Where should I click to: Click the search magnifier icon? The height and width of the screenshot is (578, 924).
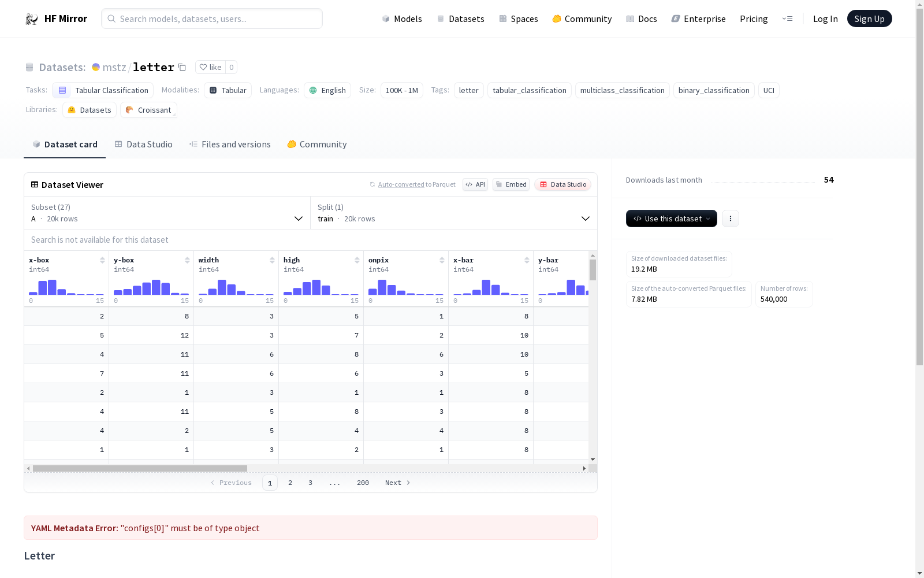tap(111, 18)
